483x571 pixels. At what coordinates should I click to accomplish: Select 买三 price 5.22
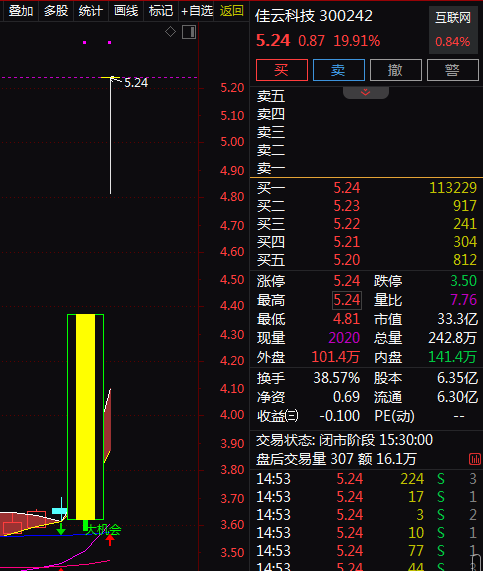(346, 224)
